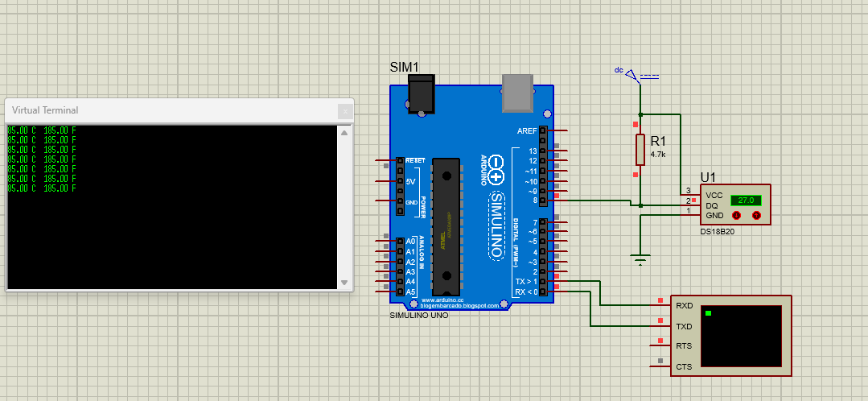Click the RTS pin label on terminal component
The width and height of the screenshot is (868, 401).
684,346
